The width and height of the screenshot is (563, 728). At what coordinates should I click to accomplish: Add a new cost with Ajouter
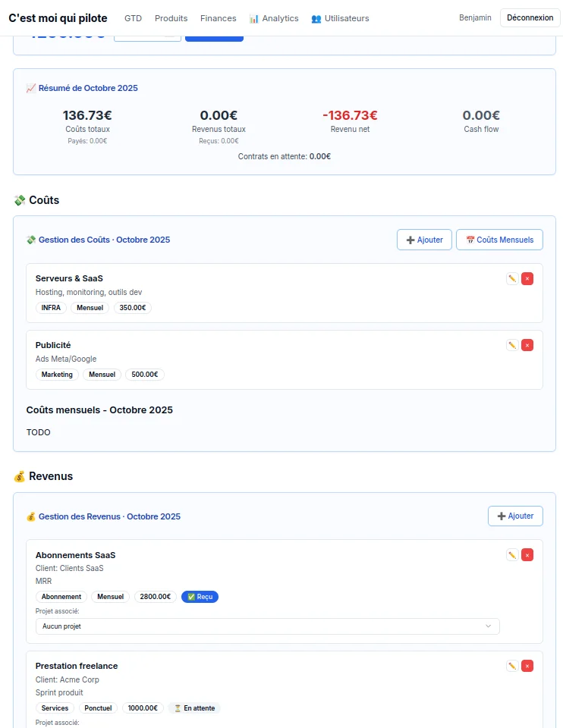(x=424, y=240)
